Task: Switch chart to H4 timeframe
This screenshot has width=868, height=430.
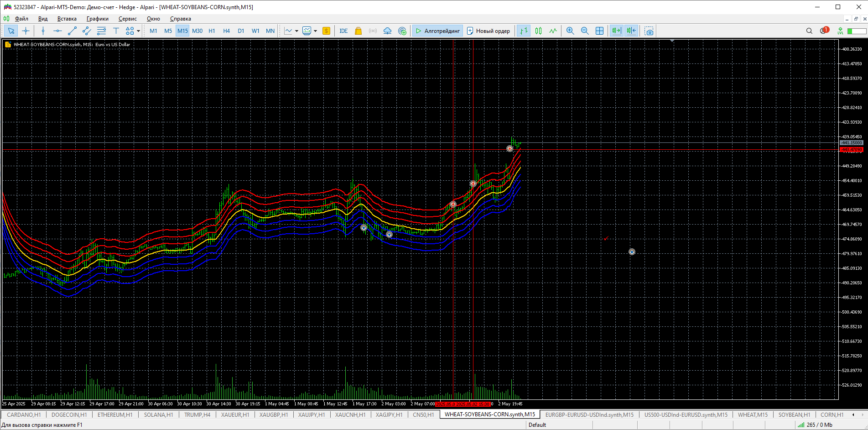Action: 226,31
